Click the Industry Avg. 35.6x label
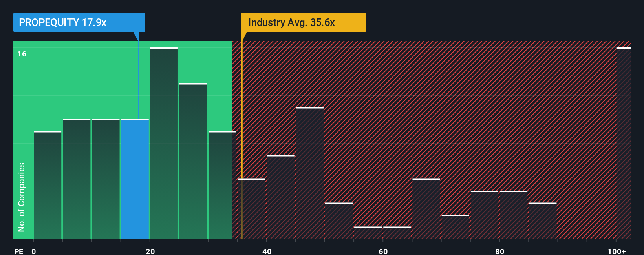Screen dimensions: 644x255 coord(303,22)
